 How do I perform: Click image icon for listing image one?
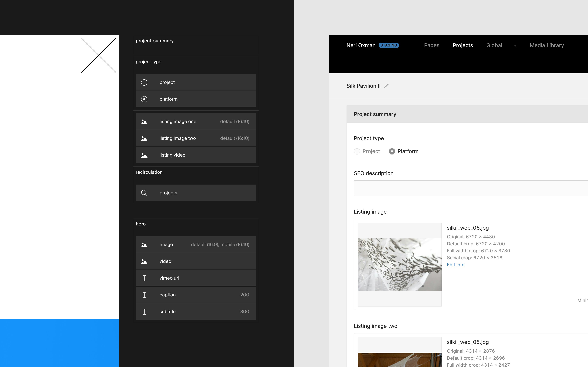coord(144,122)
